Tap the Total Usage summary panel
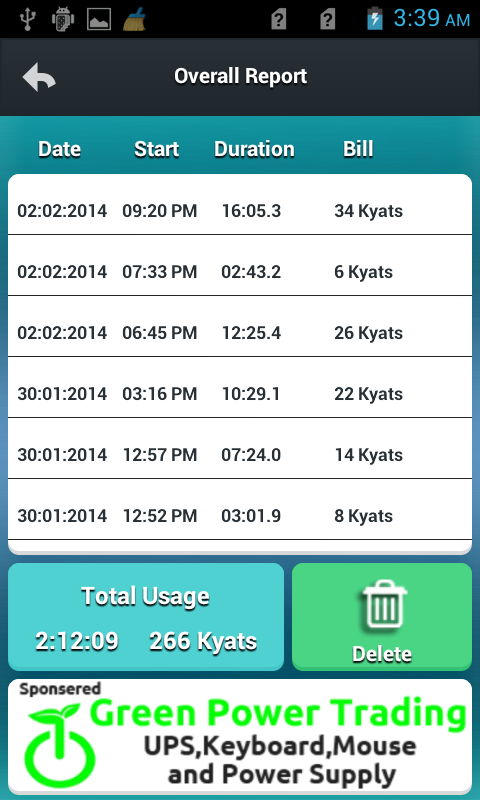 [146, 617]
